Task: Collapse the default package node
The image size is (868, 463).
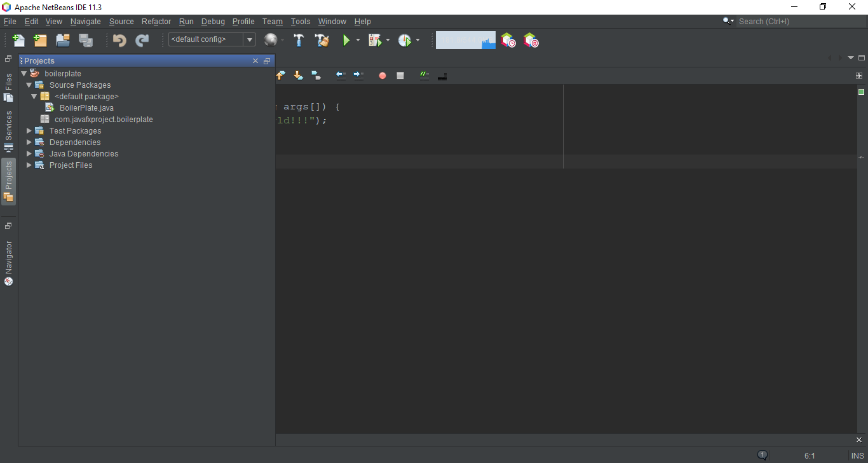Action: tap(34, 96)
